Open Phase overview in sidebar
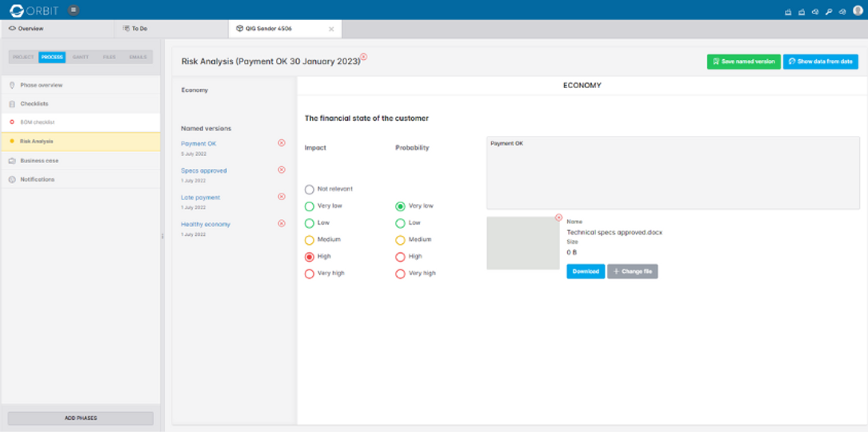 point(42,85)
